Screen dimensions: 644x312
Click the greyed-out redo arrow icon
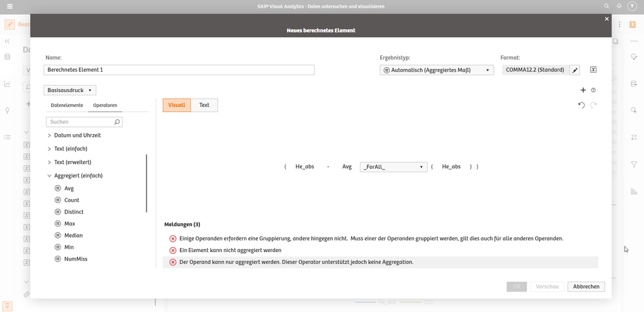(x=594, y=105)
